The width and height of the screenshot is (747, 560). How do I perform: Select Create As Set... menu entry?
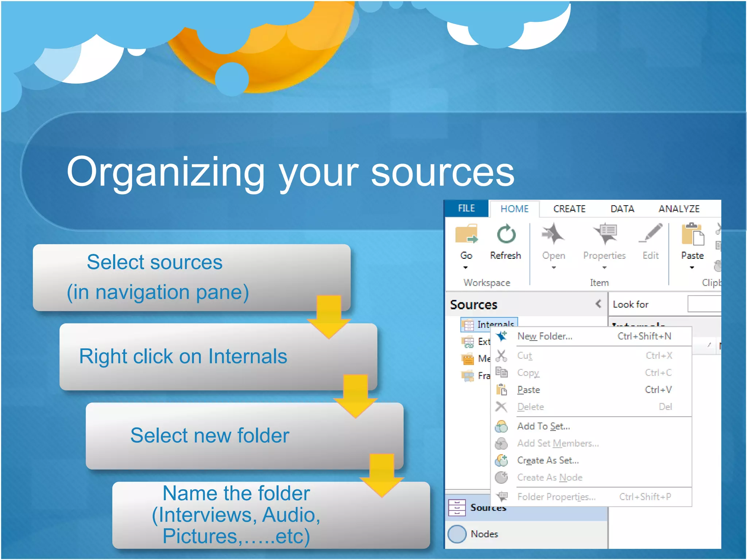(x=591, y=460)
